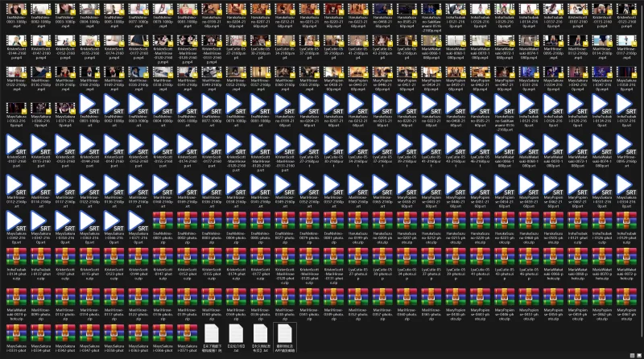The image size is (644, 359).
Task: Select archive KristenScott-MariHirose-0120-photo.zip
Action: tap(285, 266)
